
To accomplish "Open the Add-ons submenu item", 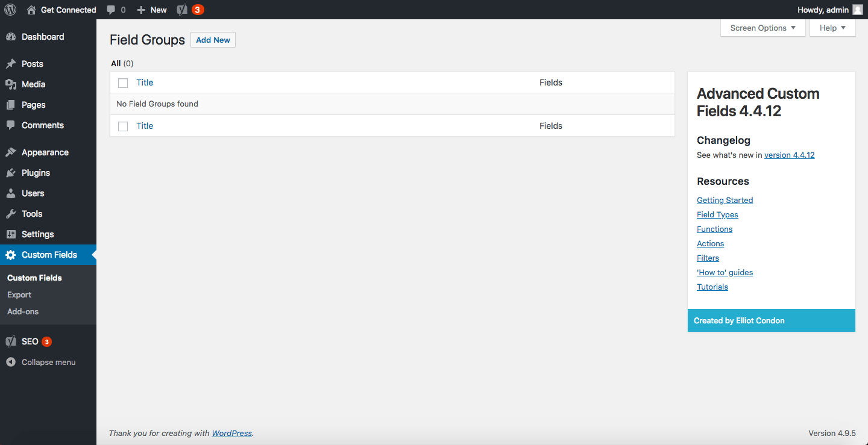I will [23, 311].
